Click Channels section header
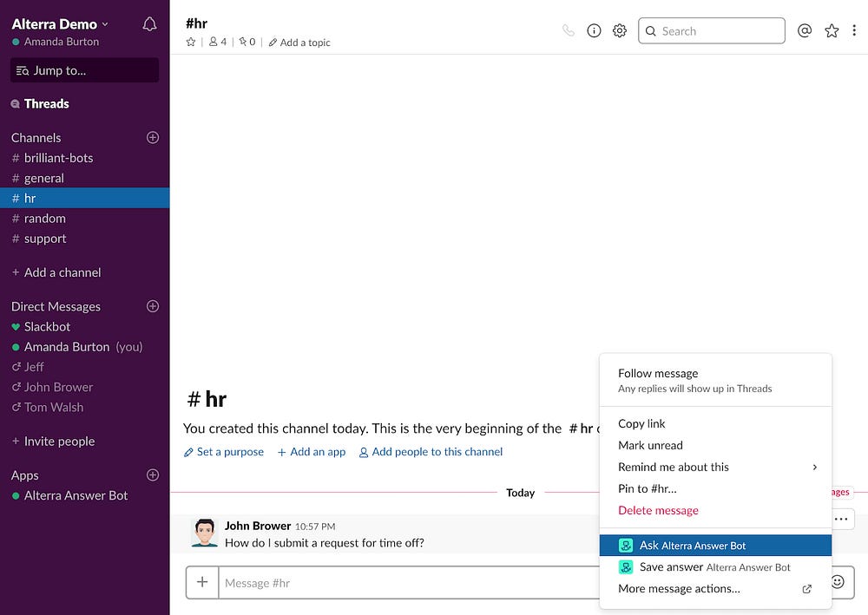 click(36, 137)
